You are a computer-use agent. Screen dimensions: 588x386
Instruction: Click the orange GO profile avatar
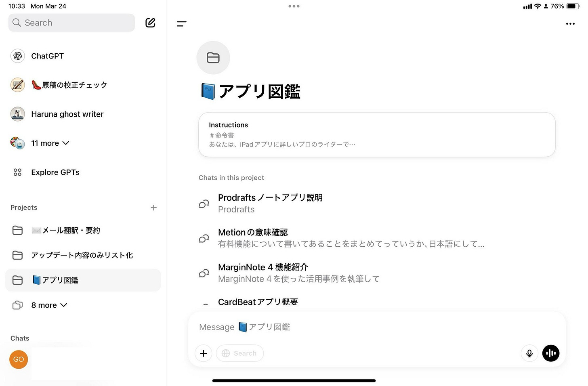[19, 359]
